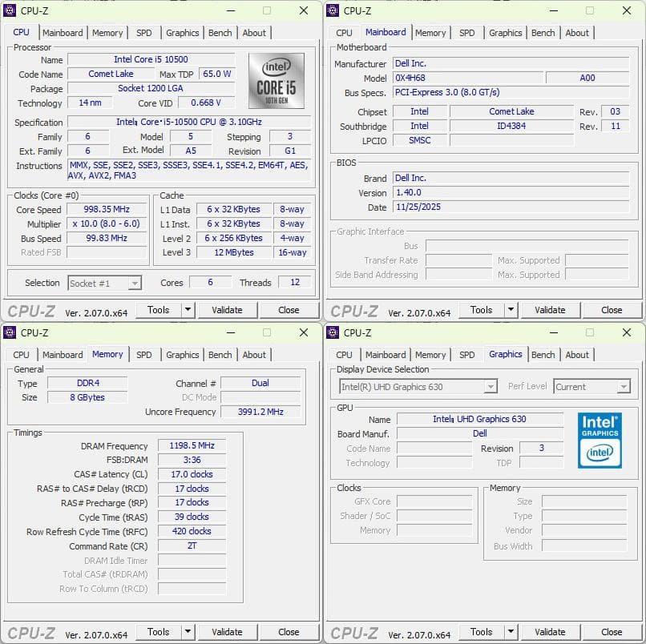Click the tRFC value '420 clocks'
The image size is (646, 644).
(192, 531)
